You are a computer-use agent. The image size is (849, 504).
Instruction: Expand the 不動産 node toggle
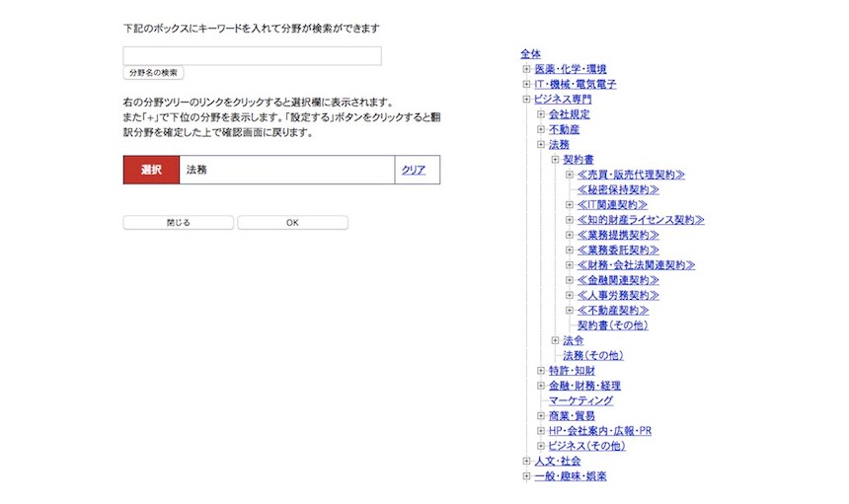tap(541, 129)
